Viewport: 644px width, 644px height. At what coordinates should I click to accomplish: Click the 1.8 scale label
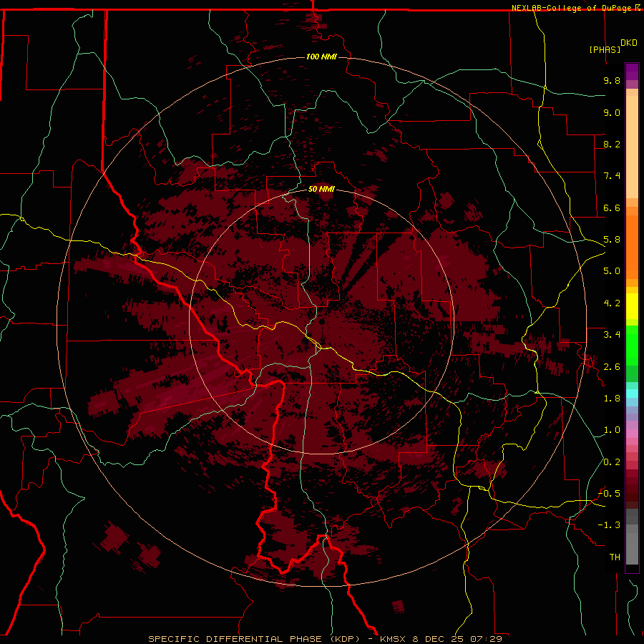pos(612,399)
